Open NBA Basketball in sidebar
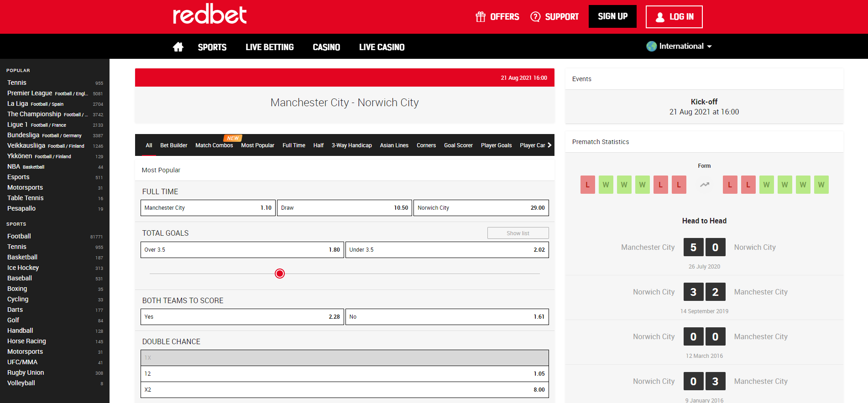868x403 pixels. pos(55,166)
